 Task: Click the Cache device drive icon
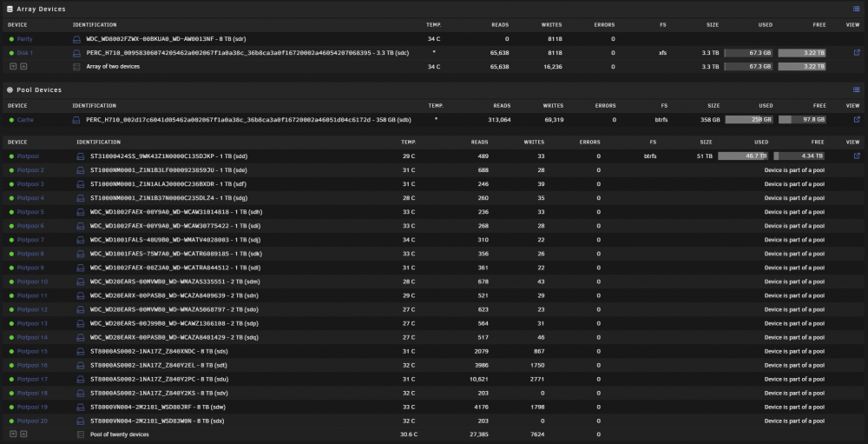coord(77,120)
